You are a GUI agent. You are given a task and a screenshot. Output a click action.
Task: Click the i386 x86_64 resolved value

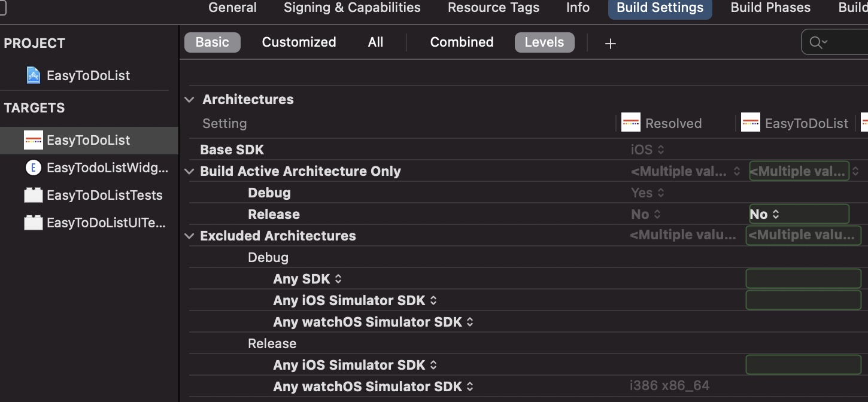coord(669,385)
